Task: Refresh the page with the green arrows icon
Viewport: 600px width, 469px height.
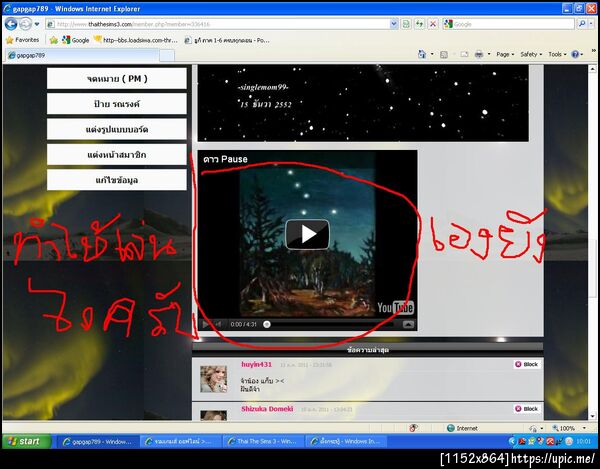Action: click(x=419, y=24)
